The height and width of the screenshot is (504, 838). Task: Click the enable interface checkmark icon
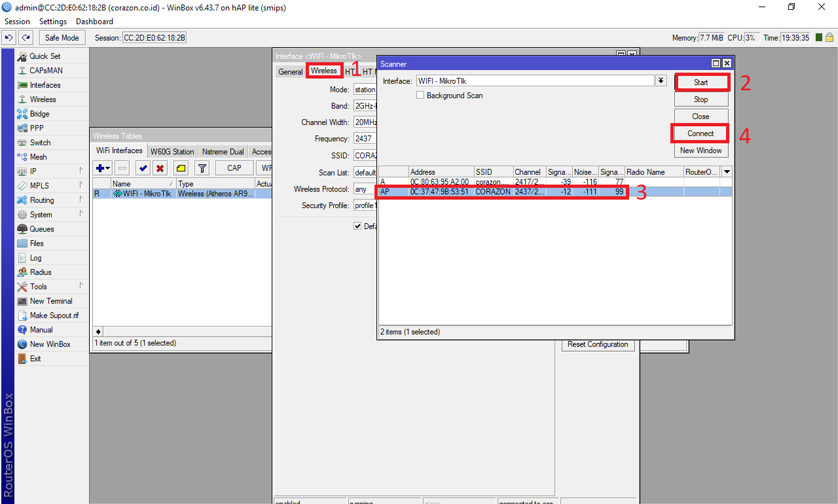[x=142, y=168]
